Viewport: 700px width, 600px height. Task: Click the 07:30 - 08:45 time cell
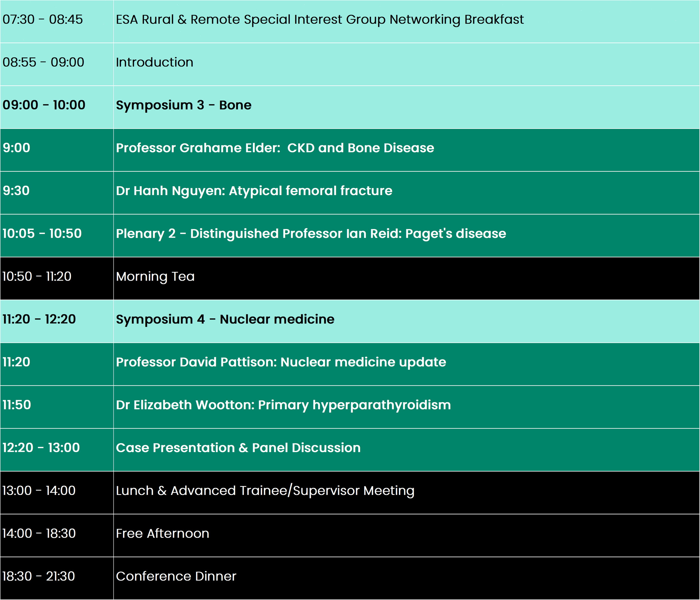[43, 20]
